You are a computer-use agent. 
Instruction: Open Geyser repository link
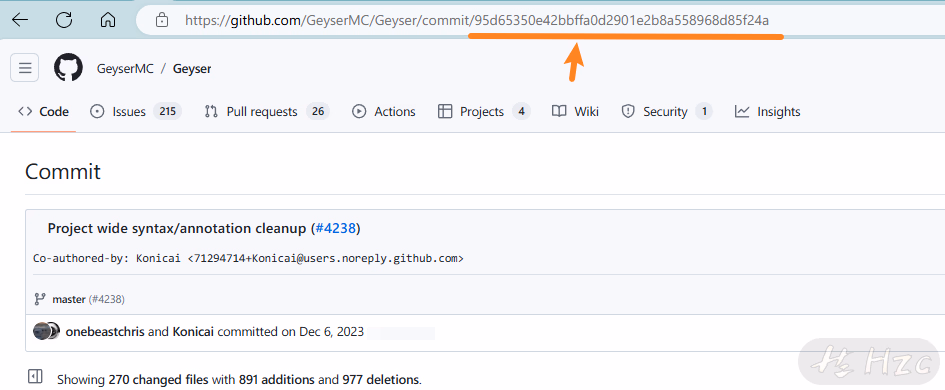click(x=192, y=69)
